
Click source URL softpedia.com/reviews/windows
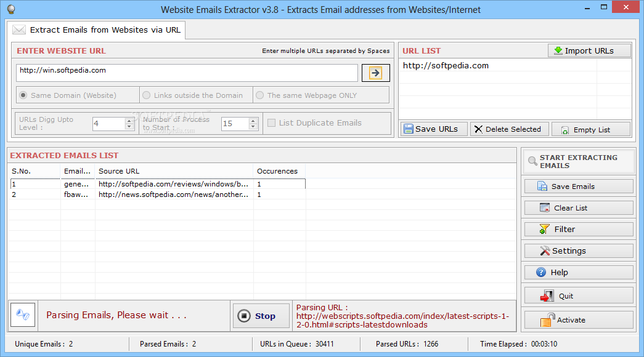point(173,184)
